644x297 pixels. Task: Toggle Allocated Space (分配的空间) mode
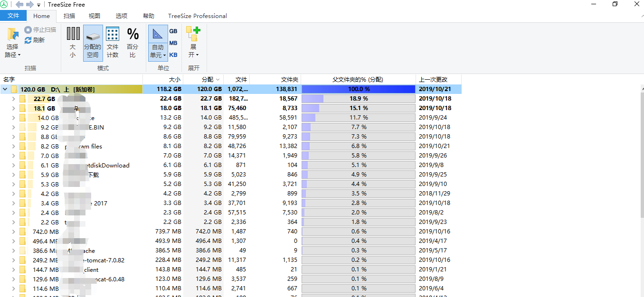coord(93,43)
